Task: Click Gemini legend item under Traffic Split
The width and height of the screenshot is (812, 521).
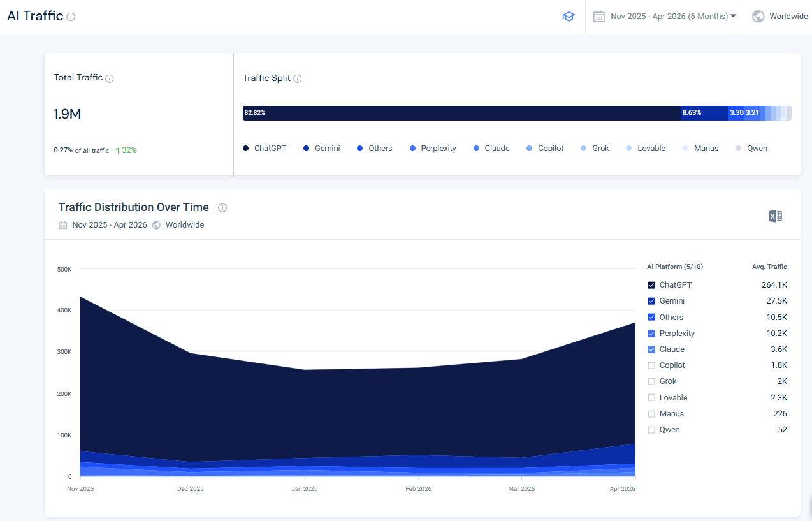Action: click(x=322, y=149)
